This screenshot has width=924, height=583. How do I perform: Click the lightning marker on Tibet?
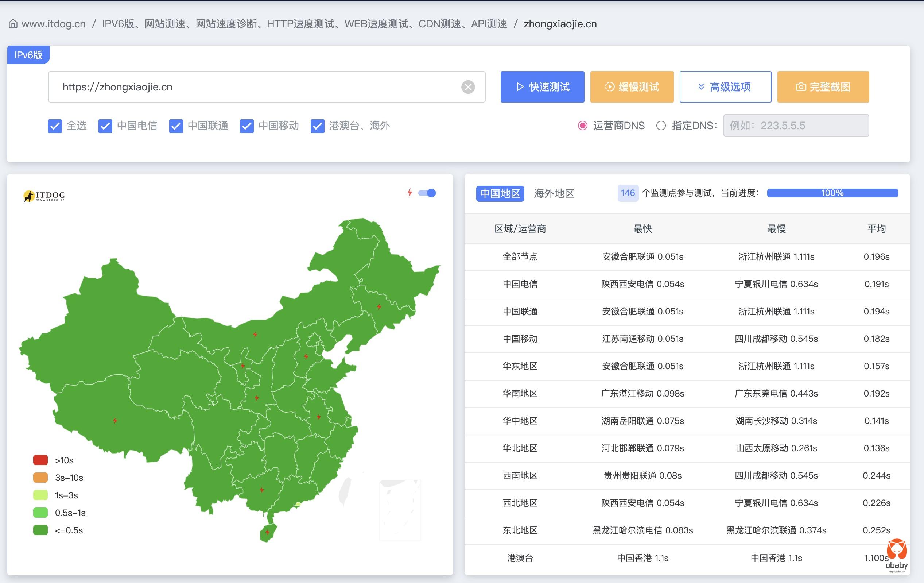(115, 420)
